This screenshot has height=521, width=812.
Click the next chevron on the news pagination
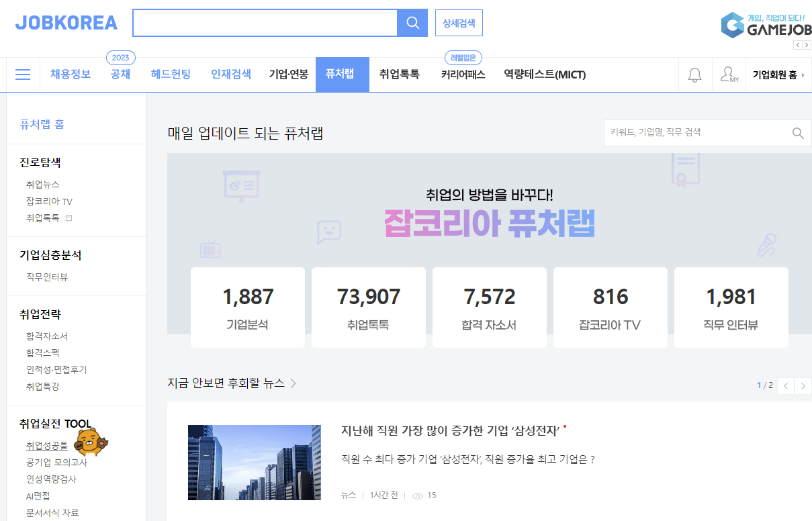pyautogui.click(x=803, y=385)
